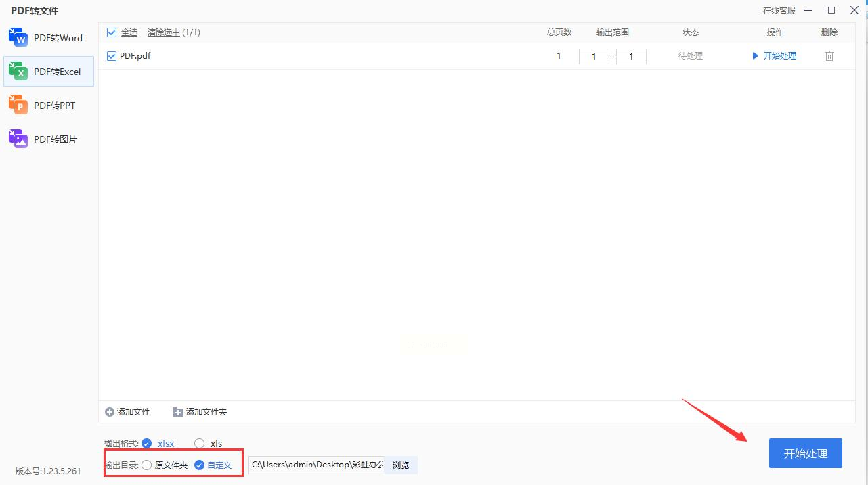Click the output range start page field
The height and width of the screenshot is (485, 868).
click(594, 56)
